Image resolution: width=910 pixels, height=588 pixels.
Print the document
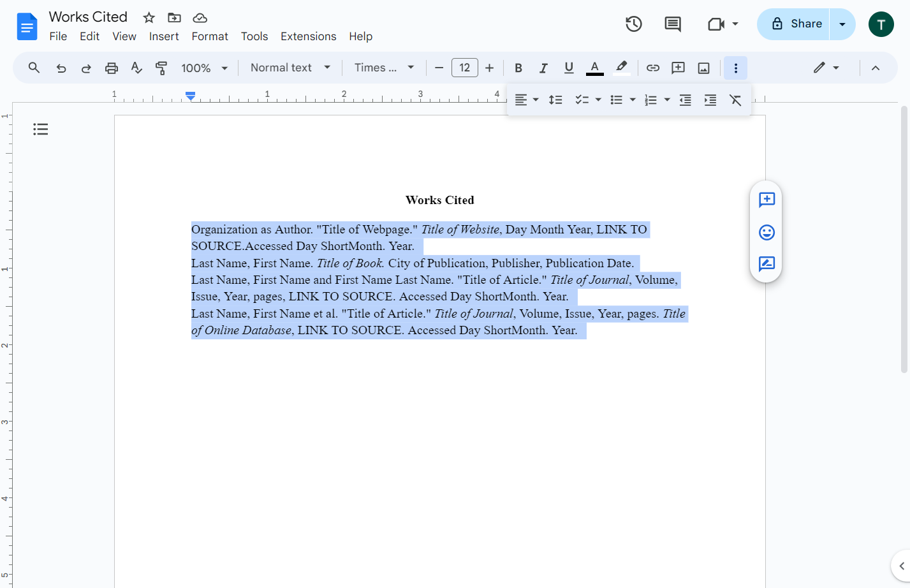pos(112,68)
